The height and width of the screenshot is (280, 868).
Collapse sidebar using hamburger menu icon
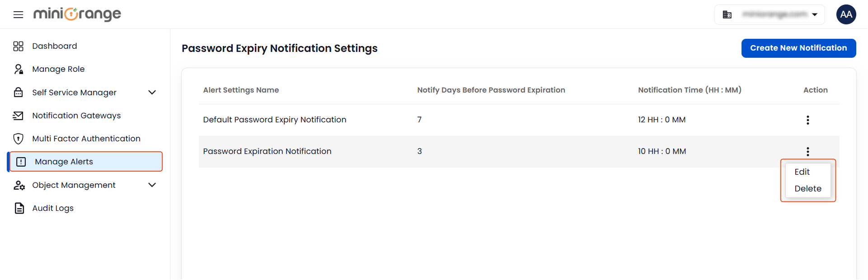pyautogui.click(x=18, y=14)
